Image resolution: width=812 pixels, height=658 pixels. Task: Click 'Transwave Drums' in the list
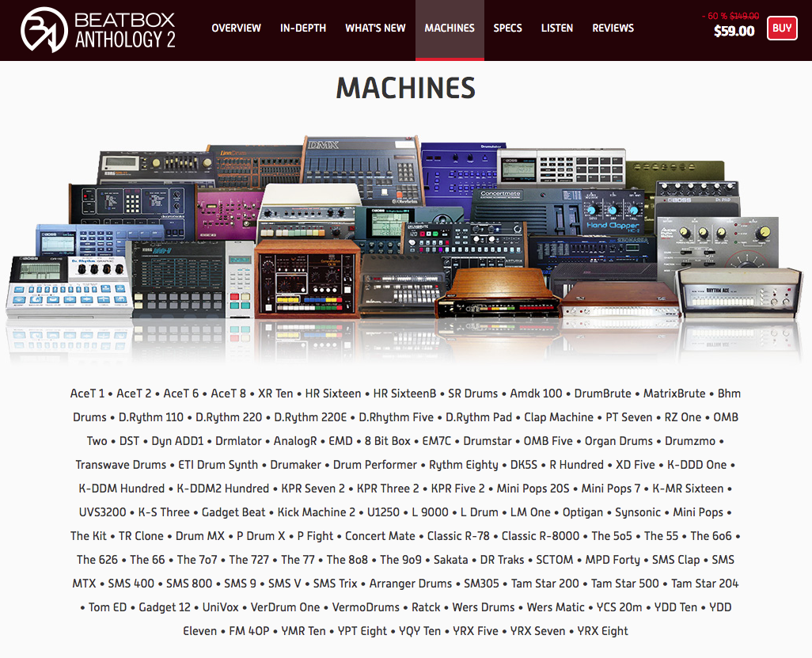tap(120, 466)
